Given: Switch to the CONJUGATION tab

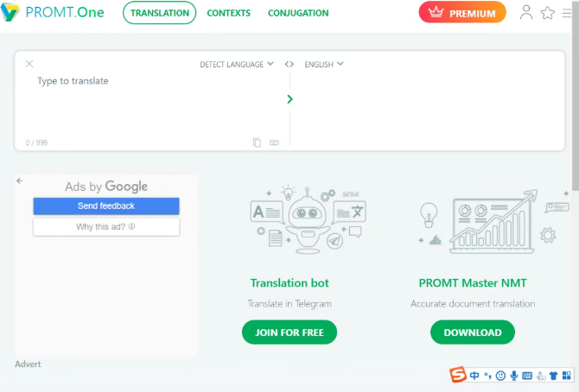Looking at the screenshot, I should tap(298, 13).
